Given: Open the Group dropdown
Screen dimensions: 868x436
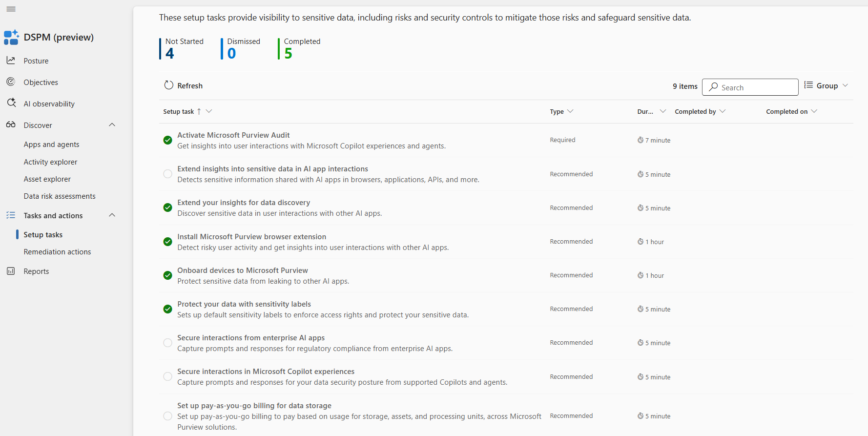Looking at the screenshot, I should 827,86.
